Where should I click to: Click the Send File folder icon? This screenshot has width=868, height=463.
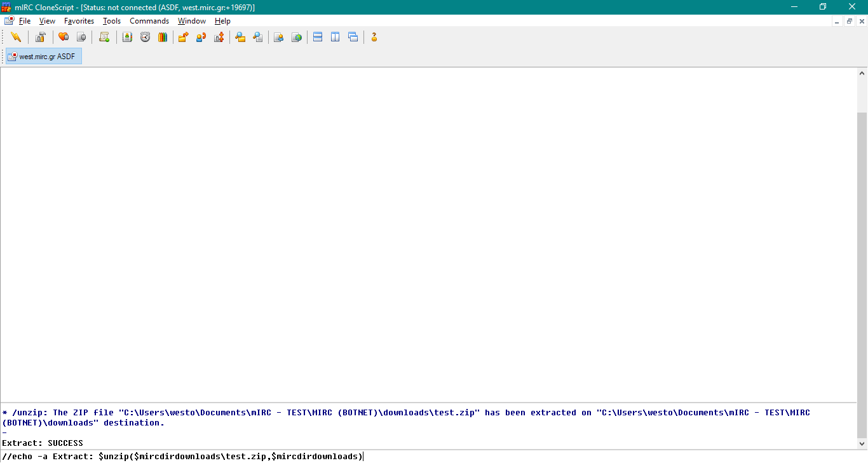coord(183,38)
